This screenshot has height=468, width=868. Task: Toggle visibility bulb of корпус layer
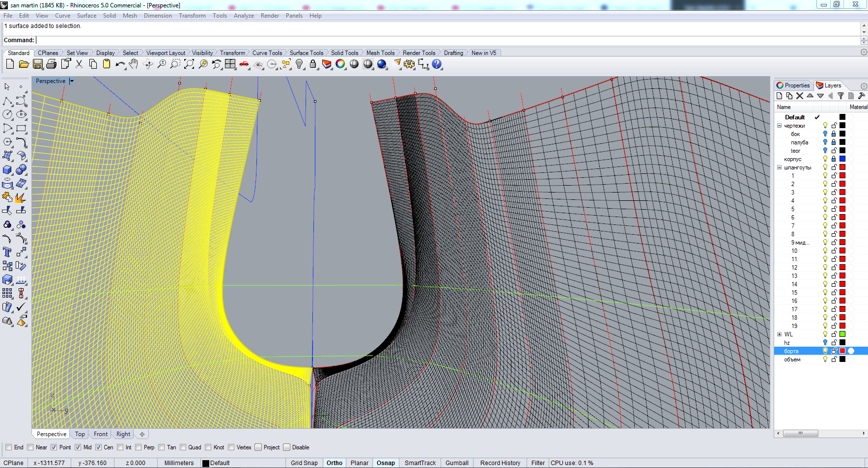[x=825, y=159]
